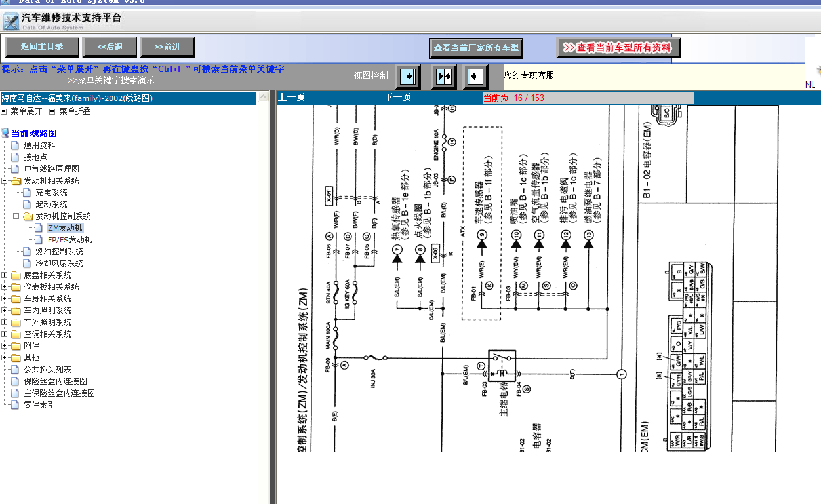Click the page icon beside 冷却风扇系统
This screenshot has height=504, width=821.
click(27, 263)
